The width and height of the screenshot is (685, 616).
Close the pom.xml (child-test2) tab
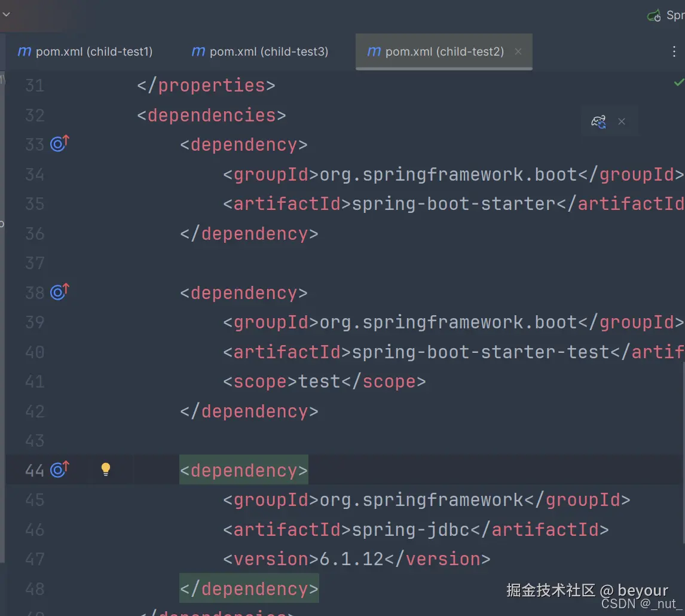click(518, 51)
